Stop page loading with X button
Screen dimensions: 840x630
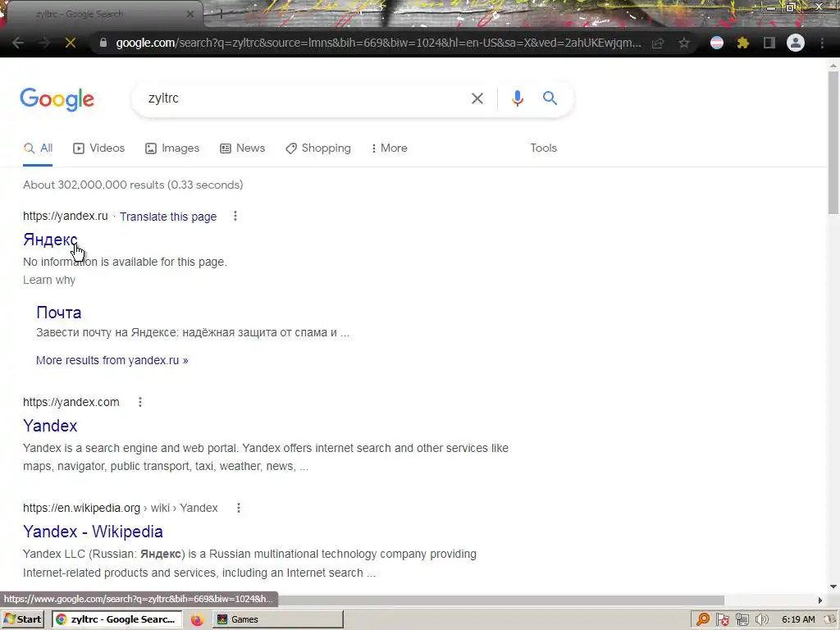71,43
